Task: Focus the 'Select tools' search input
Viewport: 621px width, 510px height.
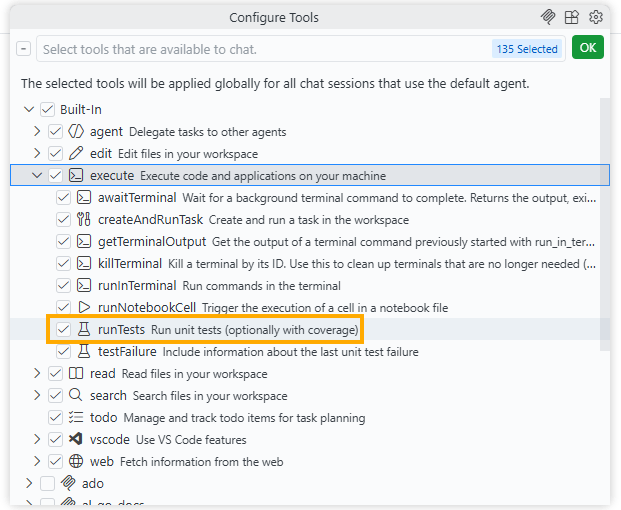Action: tap(260, 49)
